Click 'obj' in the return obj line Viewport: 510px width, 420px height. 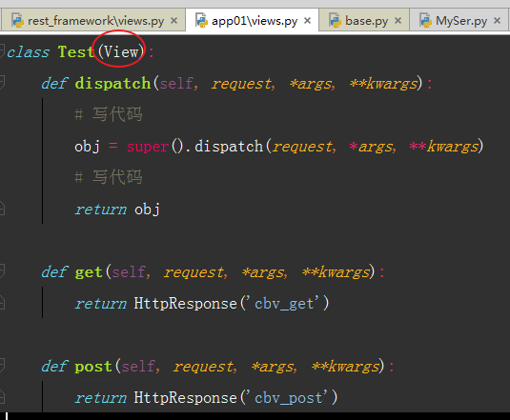[147, 210]
